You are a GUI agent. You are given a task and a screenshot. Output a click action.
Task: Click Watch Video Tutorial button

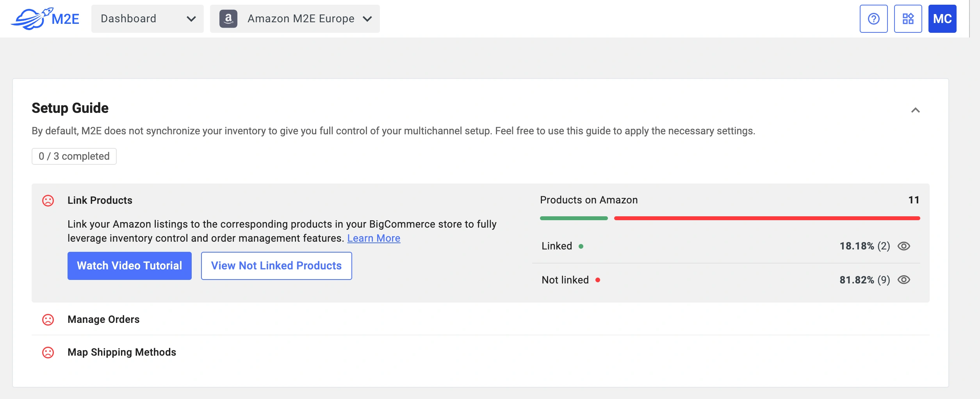[x=129, y=266]
